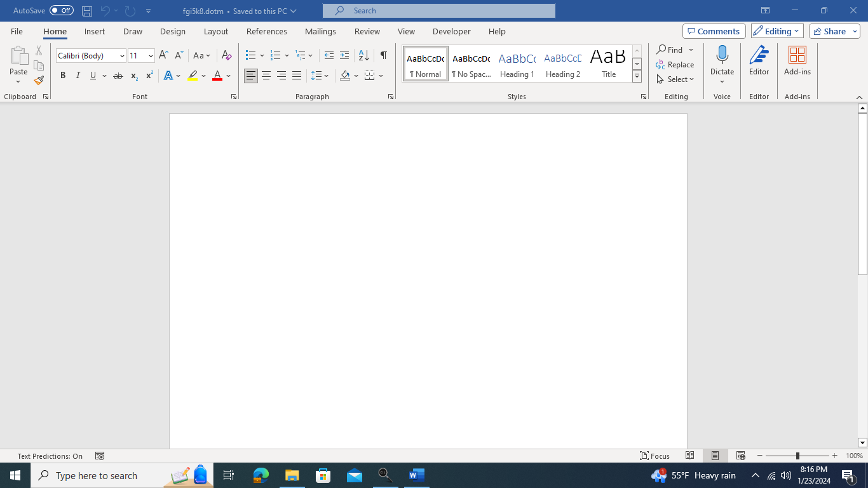Switch to the Layout tab

pyautogui.click(x=215, y=31)
